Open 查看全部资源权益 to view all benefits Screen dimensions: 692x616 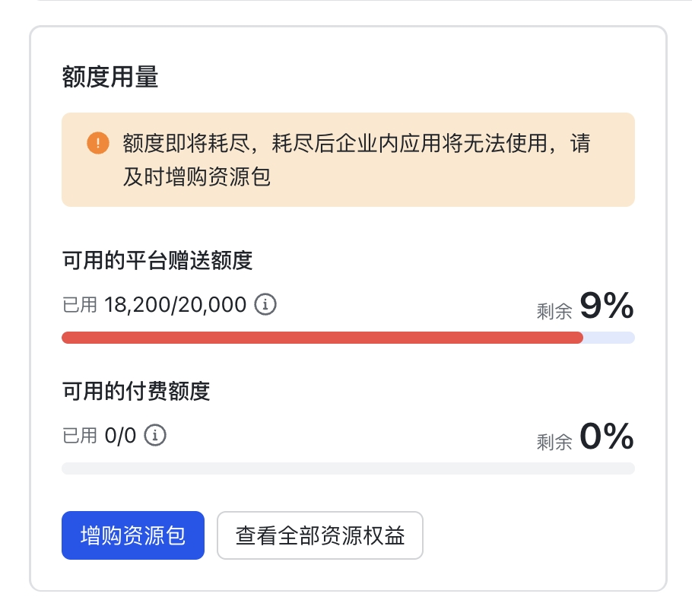[320, 535]
